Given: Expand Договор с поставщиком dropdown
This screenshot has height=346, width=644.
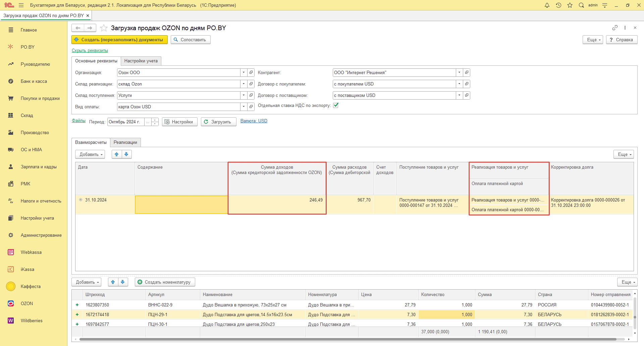Looking at the screenshot, I should pos(459,95).
